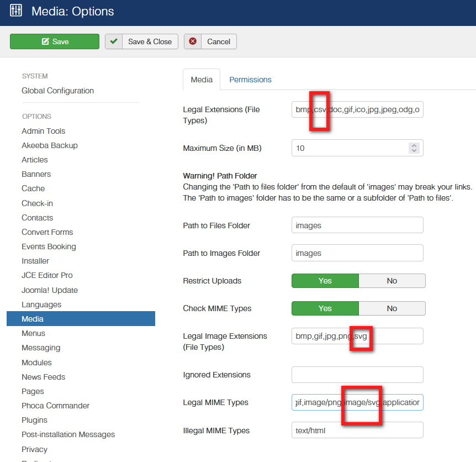The image size is (476, 462).
Task: Click the Media Options equalizer icon
Action: (17, 11)
